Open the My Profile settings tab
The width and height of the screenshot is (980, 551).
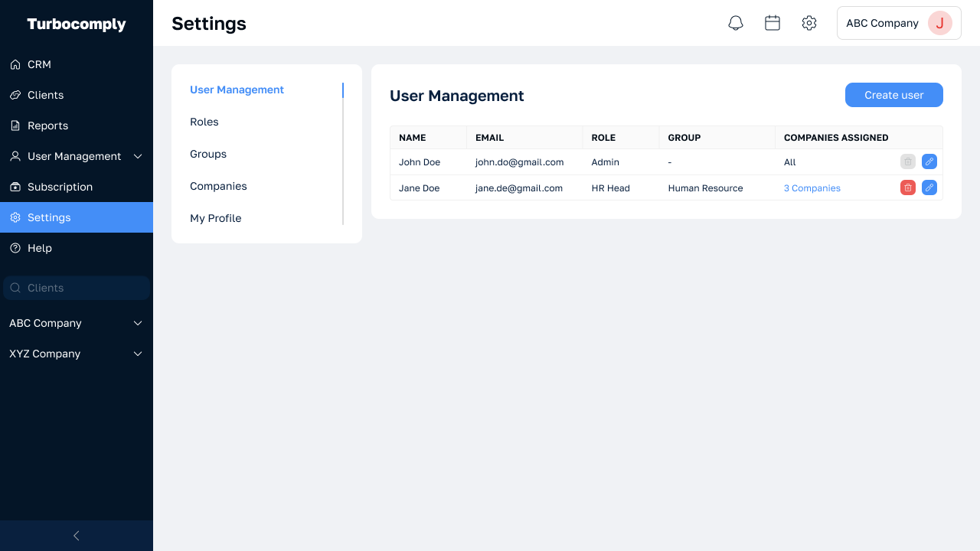216,218
